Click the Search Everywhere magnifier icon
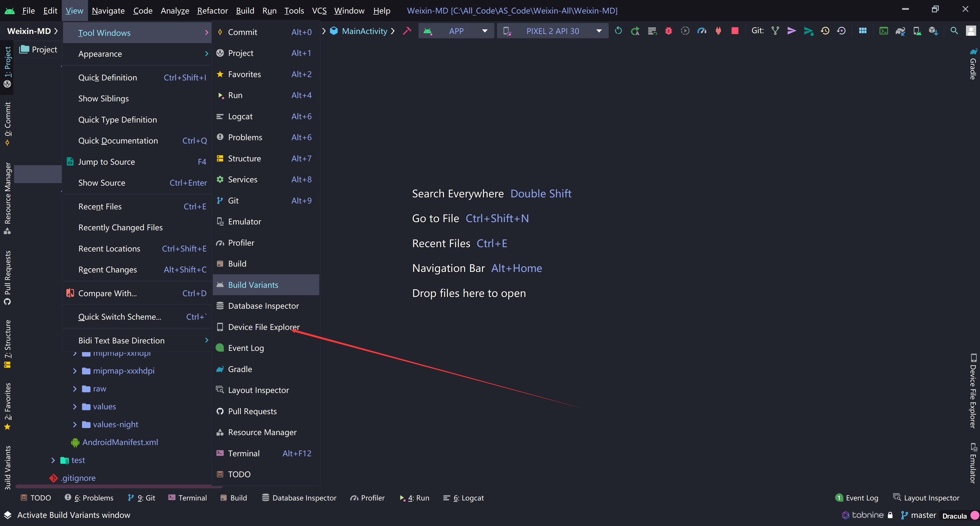Viewport: 980px width, 526px height. point(954,31)
